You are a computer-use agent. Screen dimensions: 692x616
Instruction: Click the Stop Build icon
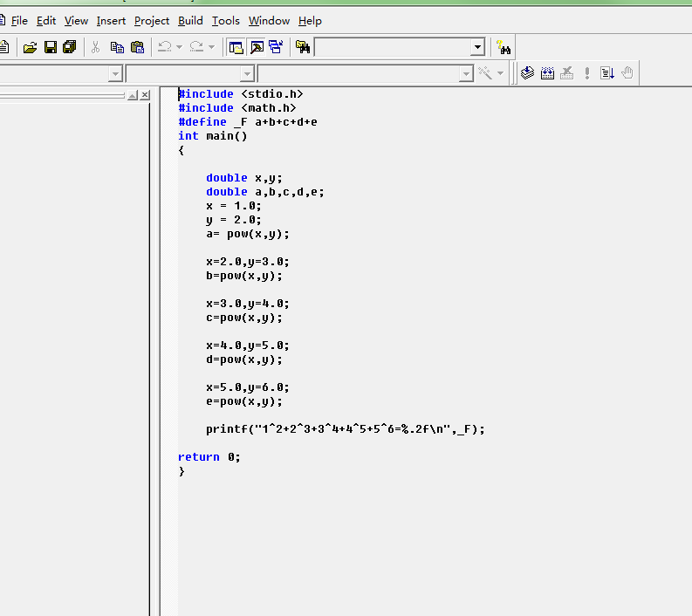(x=567, y=72)
